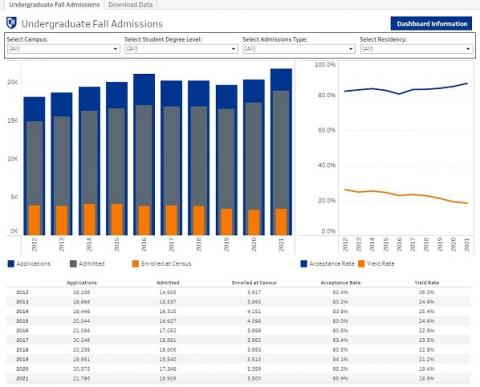Open the Select Admissions Type dropdown
The image size is (480, 387).
coord(299,49)
